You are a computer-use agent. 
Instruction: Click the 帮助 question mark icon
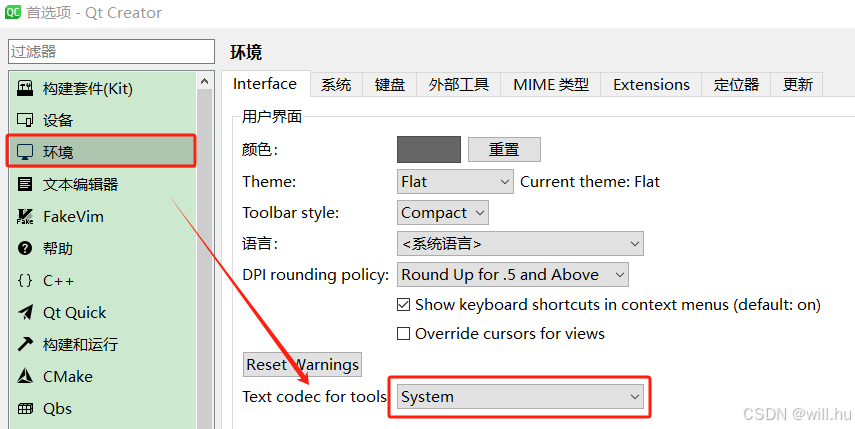tap(25, 249)
